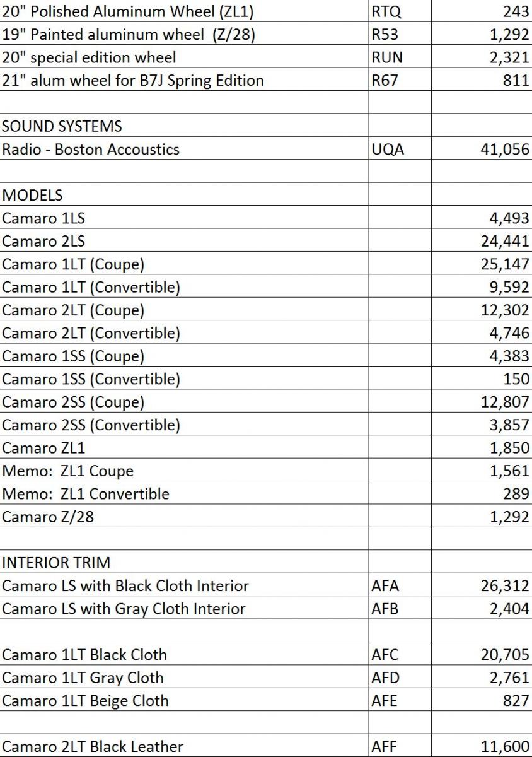The width and height of the screenshot is (532, 757).
Task: Click the Camaro Z/28 model cell
Action: coord(48,517)
